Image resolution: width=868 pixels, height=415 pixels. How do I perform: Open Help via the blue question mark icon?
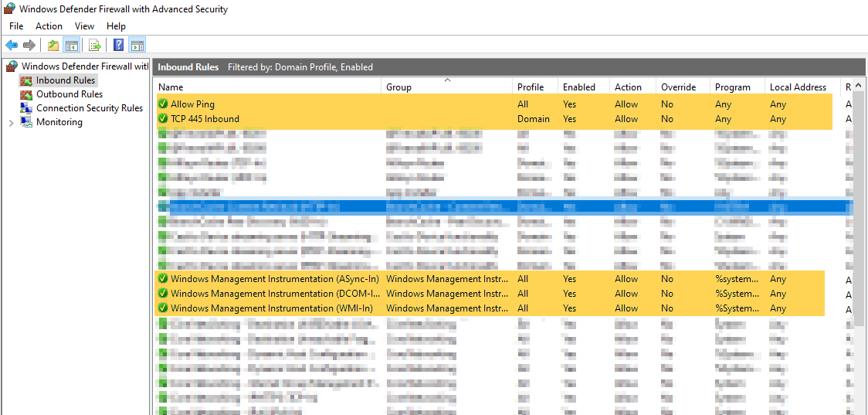[119, 45]
